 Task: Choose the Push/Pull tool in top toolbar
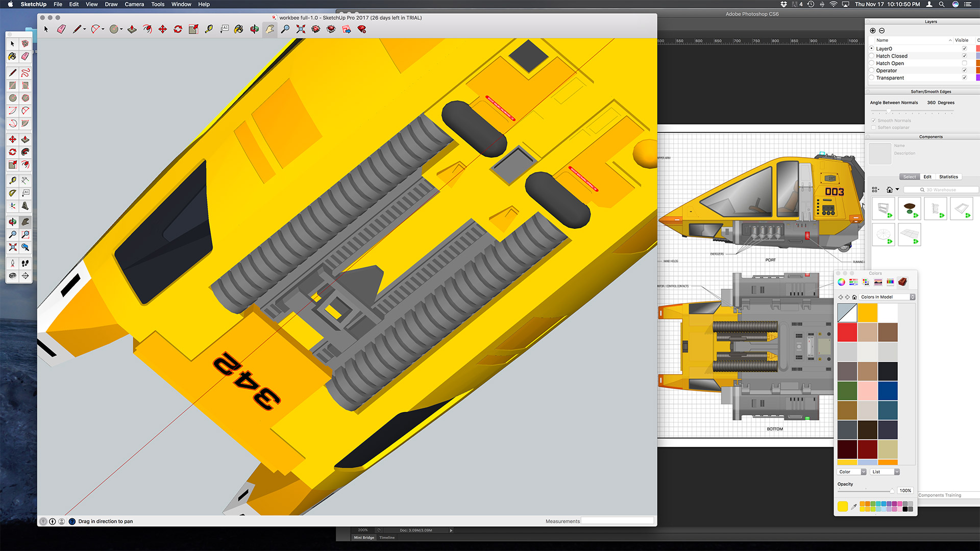(132, 30)
